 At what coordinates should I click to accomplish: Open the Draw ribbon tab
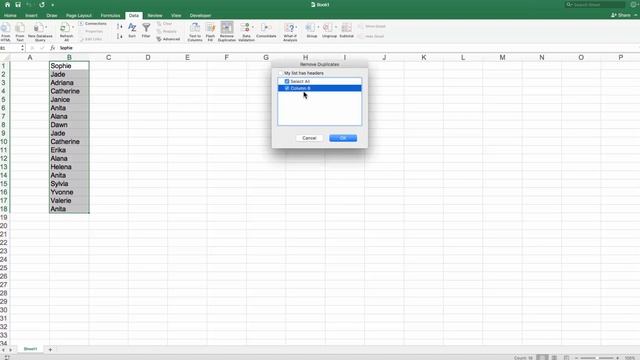point(52,16)
